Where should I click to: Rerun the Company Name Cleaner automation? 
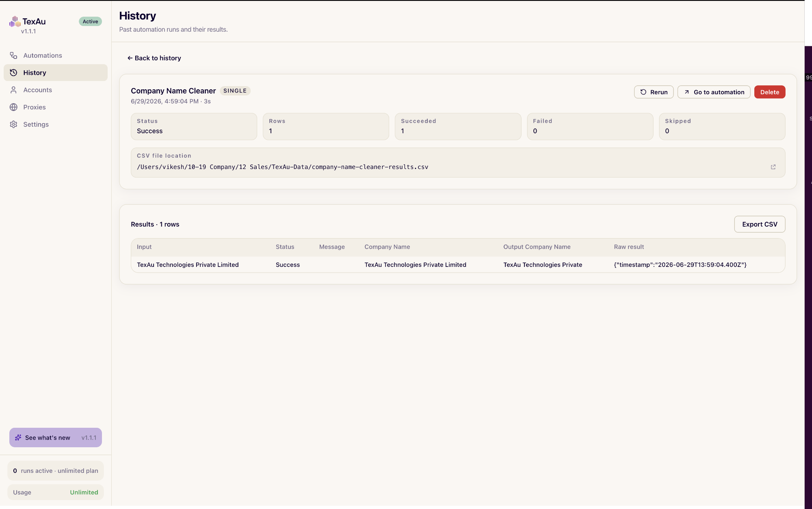click(654, 92)
